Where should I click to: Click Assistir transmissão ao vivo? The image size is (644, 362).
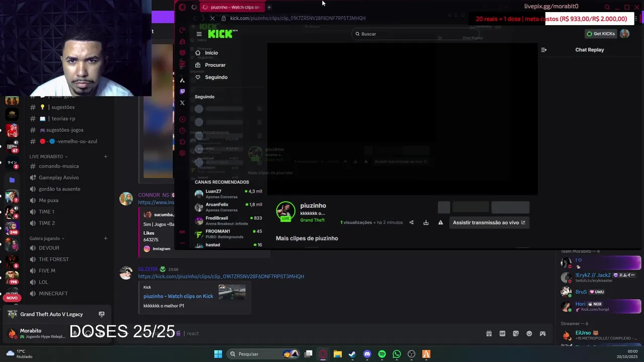click(x=489, y=223)
